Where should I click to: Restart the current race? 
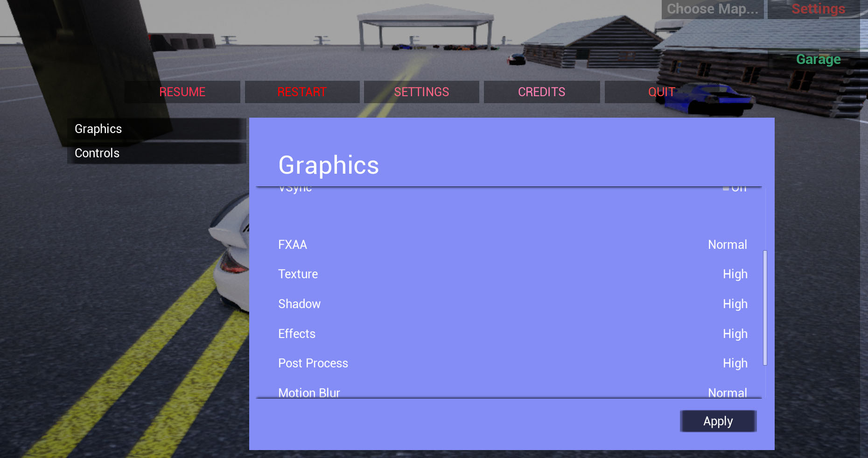(x=302, y=92)
